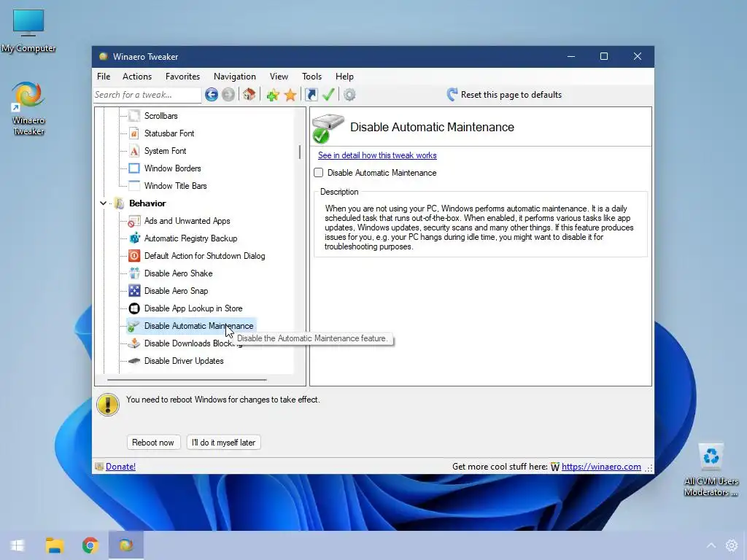747x560 pixels.
Task: Open File Explorer from the taskbar
Action: [54, 545]
